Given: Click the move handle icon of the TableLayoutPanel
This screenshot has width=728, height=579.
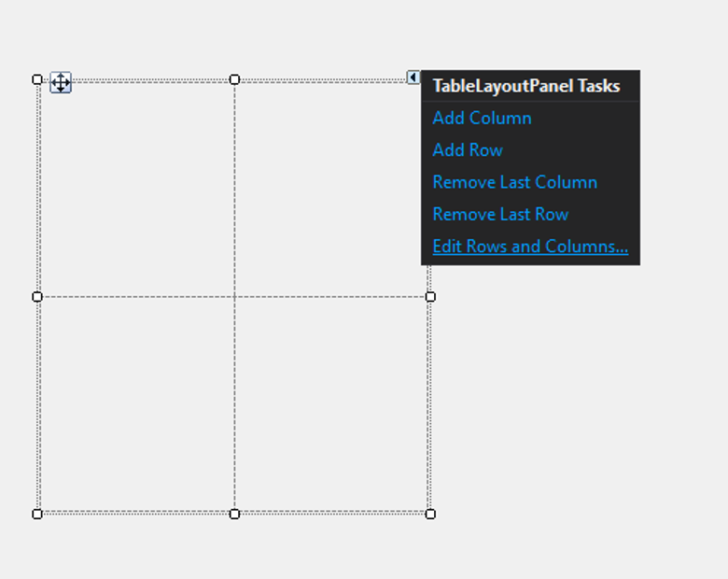Looking at the screenshot, I should click(61, 82).
